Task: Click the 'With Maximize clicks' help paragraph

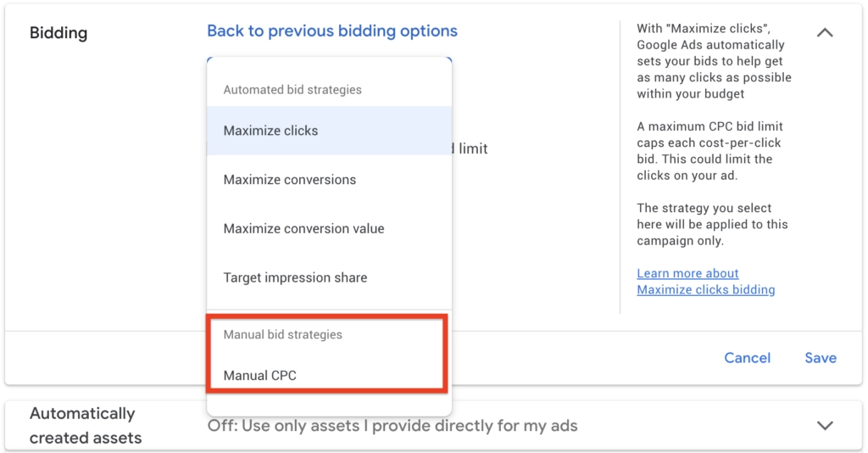Action: point(713,61)
